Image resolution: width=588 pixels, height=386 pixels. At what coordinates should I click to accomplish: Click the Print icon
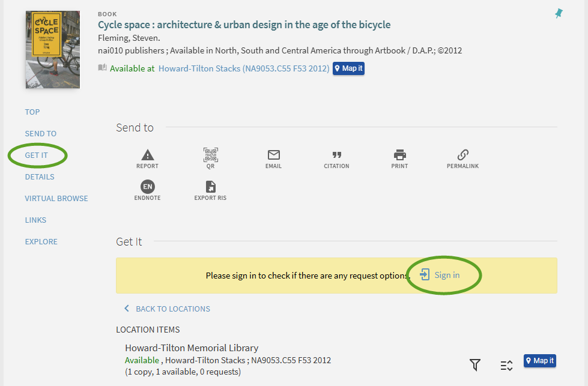coord(399,155)
